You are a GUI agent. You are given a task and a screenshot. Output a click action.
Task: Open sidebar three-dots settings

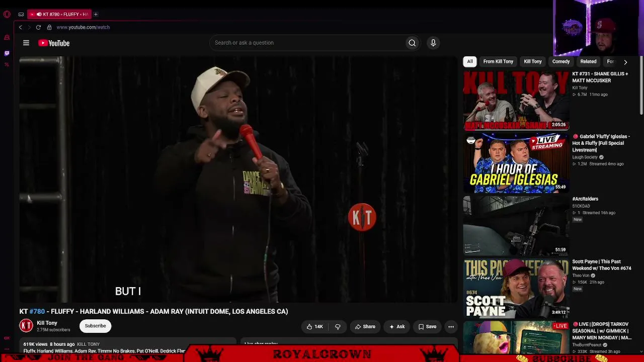(7, 348)
